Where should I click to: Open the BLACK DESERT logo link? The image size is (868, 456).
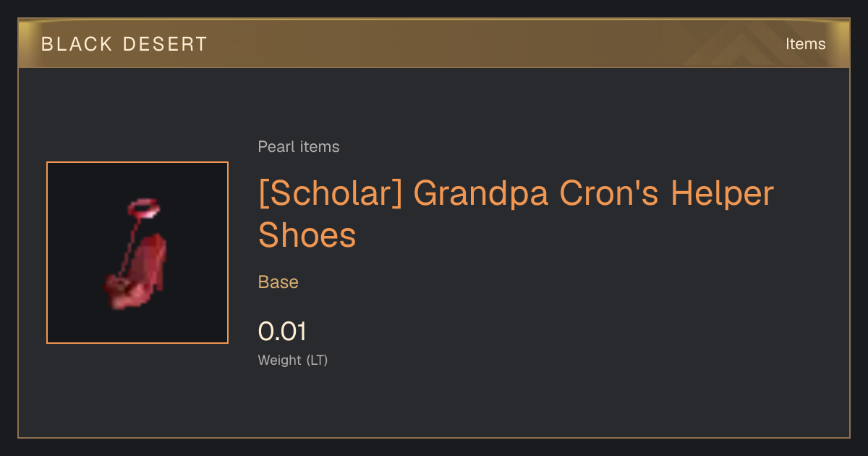(124, 44)
